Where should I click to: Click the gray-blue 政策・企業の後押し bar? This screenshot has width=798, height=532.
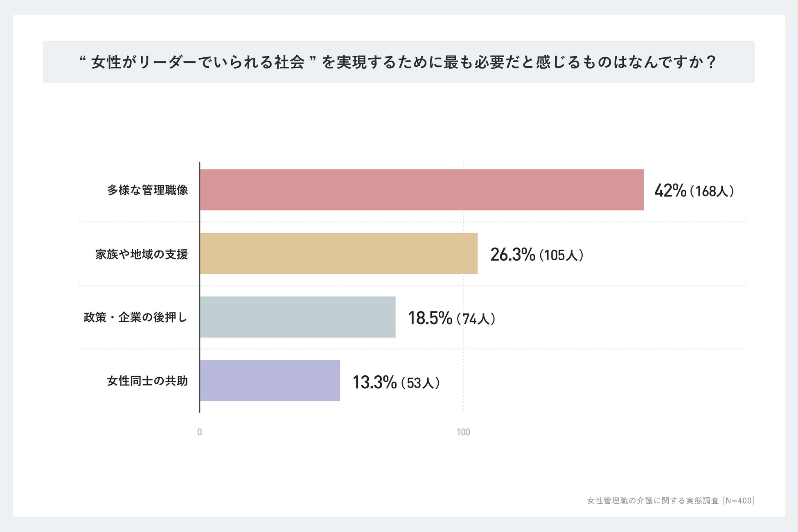(x=298, y=317)
